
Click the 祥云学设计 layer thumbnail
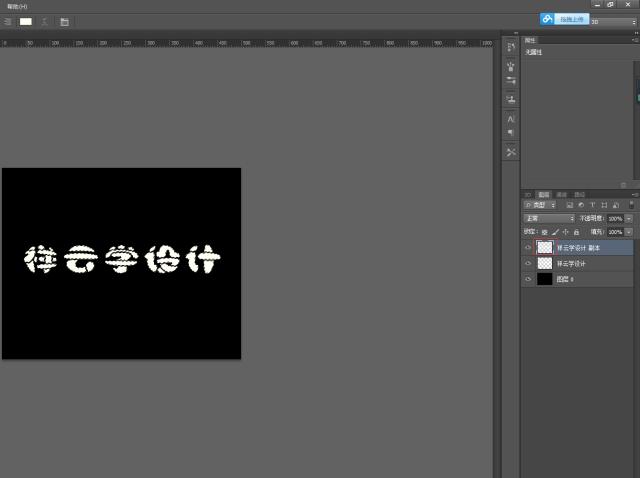click(x=544, y=263)
